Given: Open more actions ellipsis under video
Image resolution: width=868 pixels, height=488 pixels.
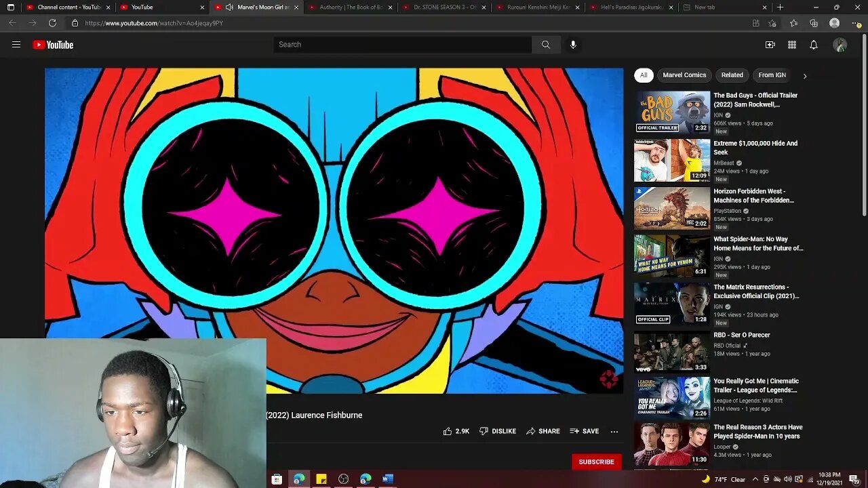Looking at the screenshot, I should click(x=614, y=431).
